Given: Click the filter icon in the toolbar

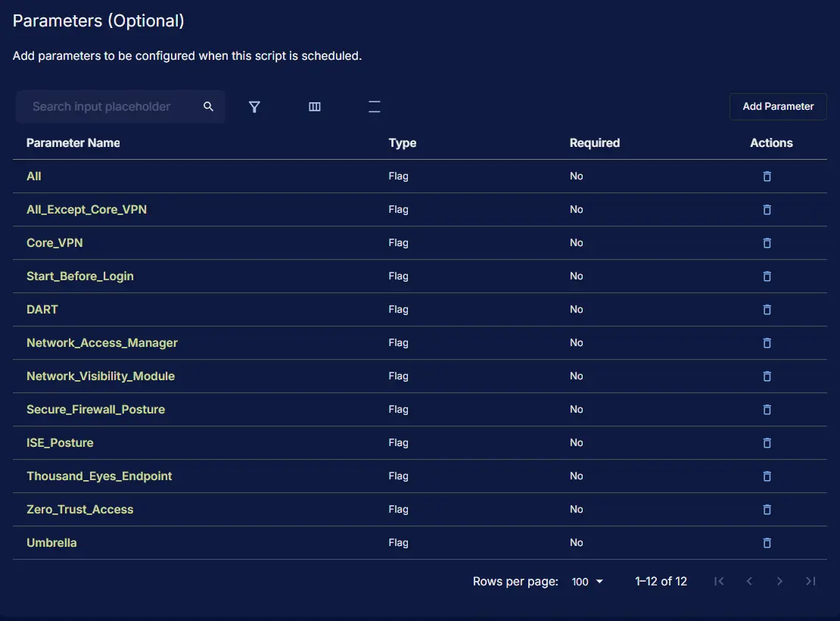Looking at the screenshot, I should point(254,107).
